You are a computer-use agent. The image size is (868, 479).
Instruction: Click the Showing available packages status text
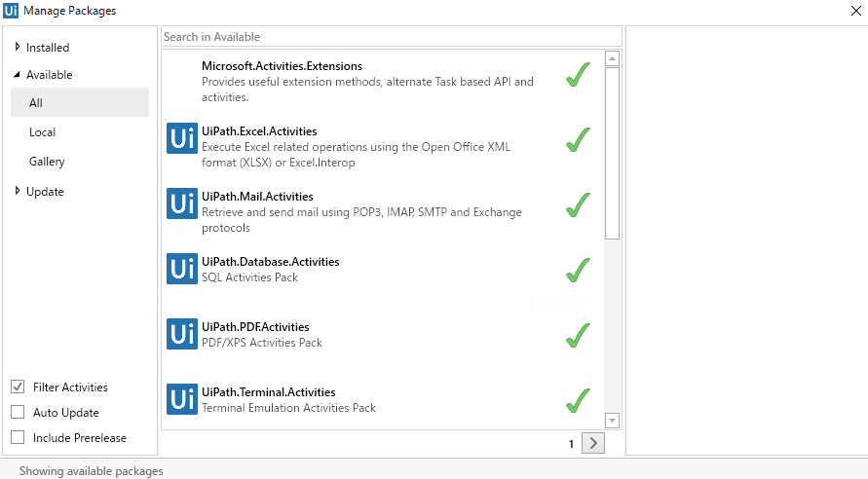coord(92,470)
